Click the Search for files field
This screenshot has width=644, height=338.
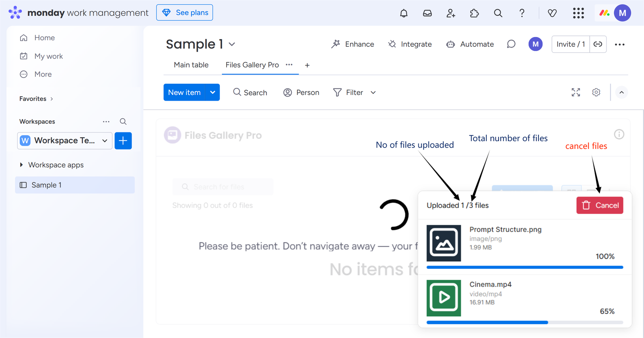223,187
